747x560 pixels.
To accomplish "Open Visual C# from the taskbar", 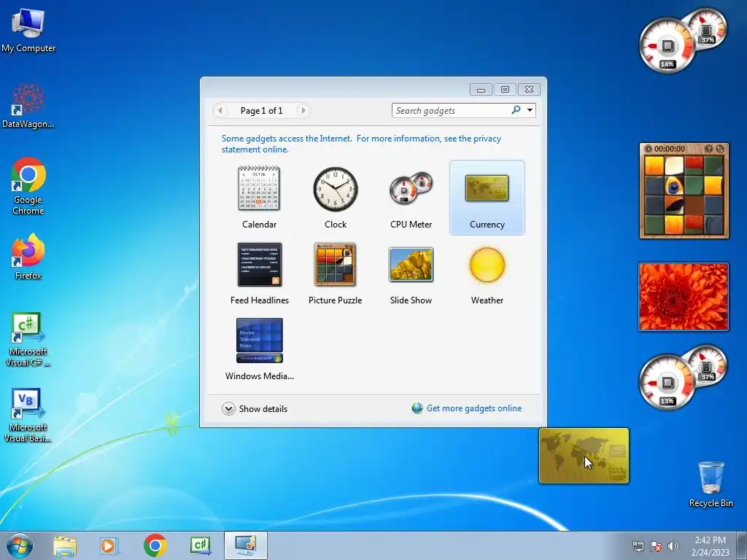I will click(x=201, y=545).
